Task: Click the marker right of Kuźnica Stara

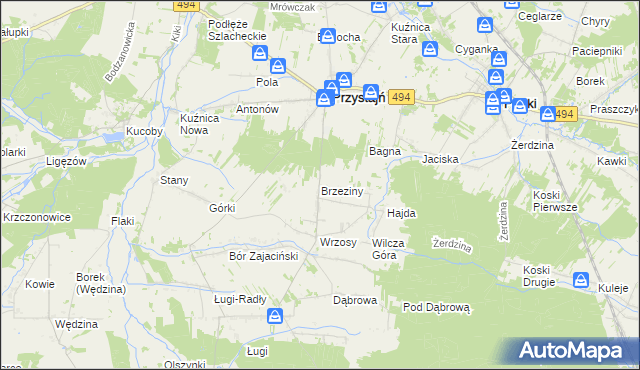Action: click(430, 49)
